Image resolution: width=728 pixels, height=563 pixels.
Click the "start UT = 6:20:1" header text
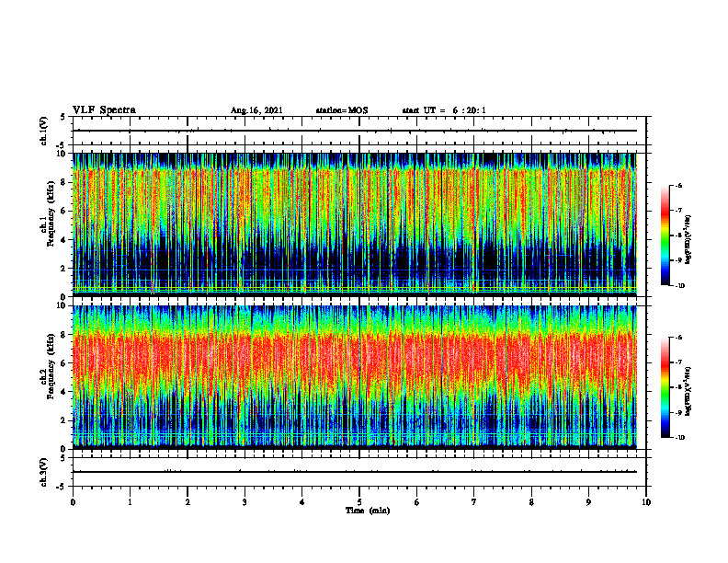tap(444, 110)
